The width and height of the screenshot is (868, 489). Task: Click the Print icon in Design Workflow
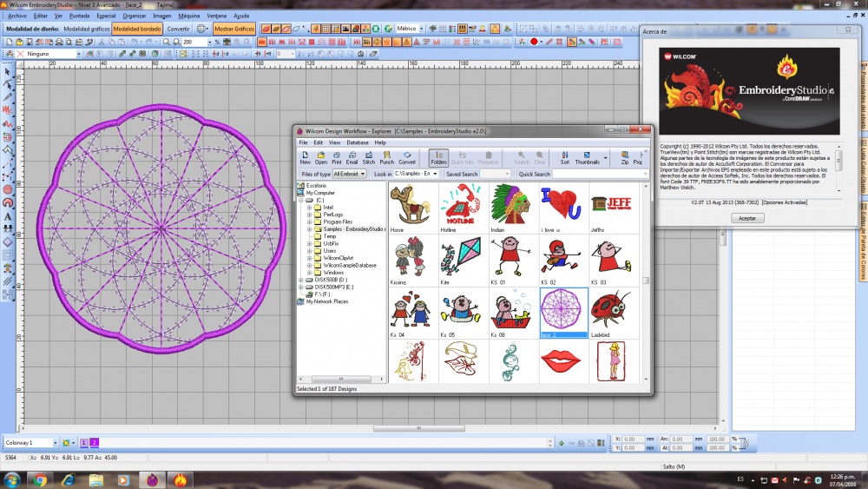pyautogui.click(x=336, y=156)
